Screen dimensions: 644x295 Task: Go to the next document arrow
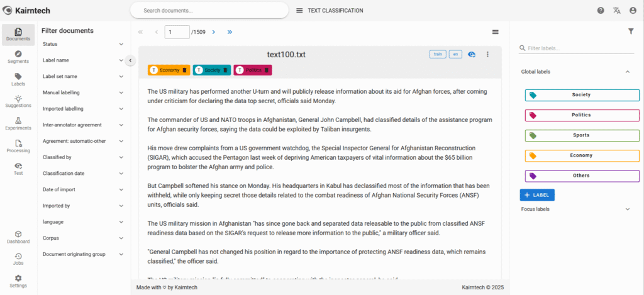click(214, 31)
